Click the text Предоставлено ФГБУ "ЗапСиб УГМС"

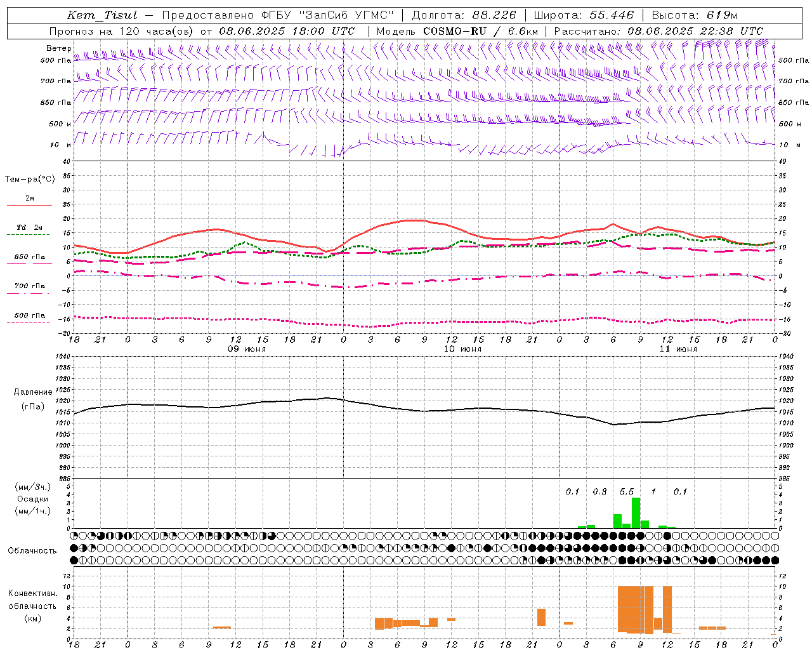point(278,15)
